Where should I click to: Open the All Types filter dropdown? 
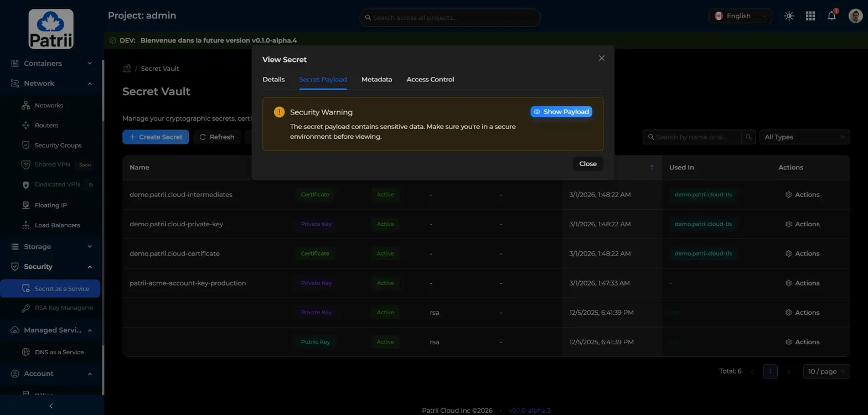805,137
